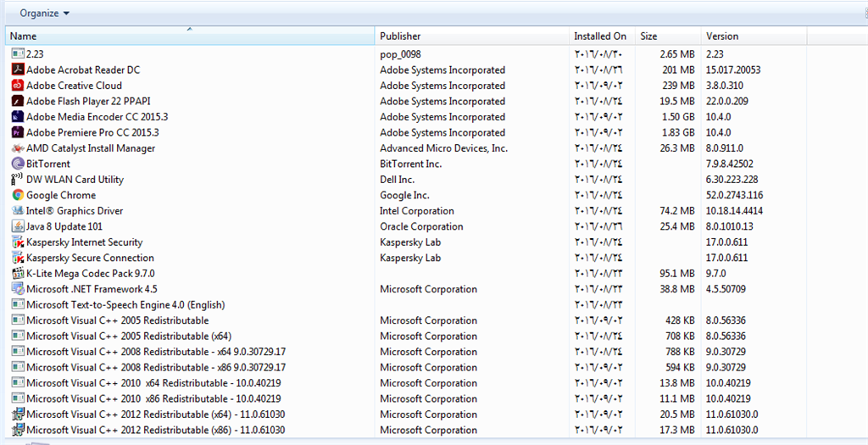868x445 pixels.
Task: Click the Microsoft Text-to-Speech Engine icon
Action: click(x=18, y=304)
